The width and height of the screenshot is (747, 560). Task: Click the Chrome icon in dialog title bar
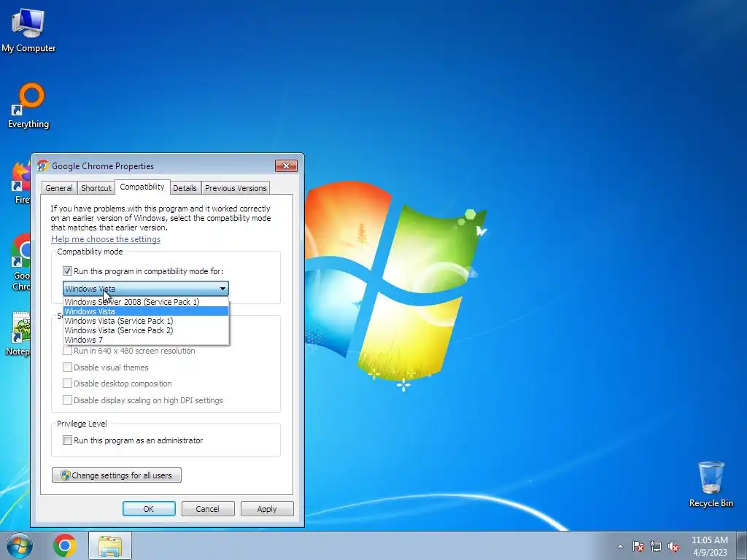[x=43, y=166]
